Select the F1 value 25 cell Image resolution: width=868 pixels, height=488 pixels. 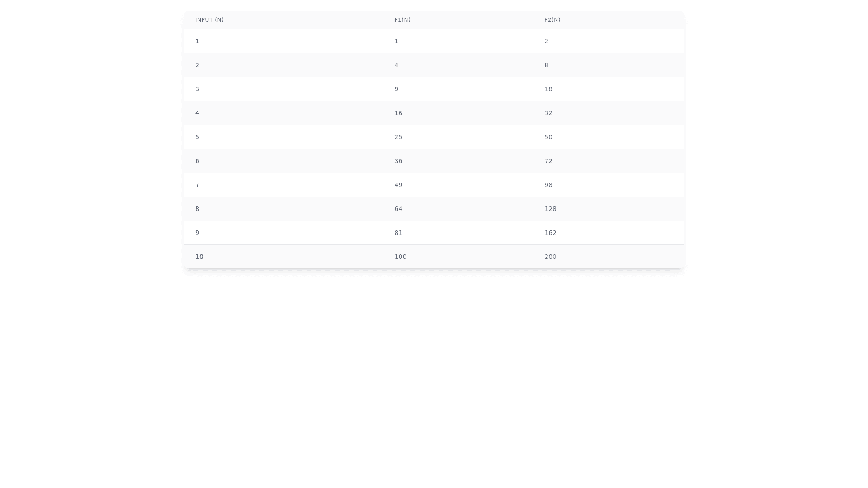[398, 137]
